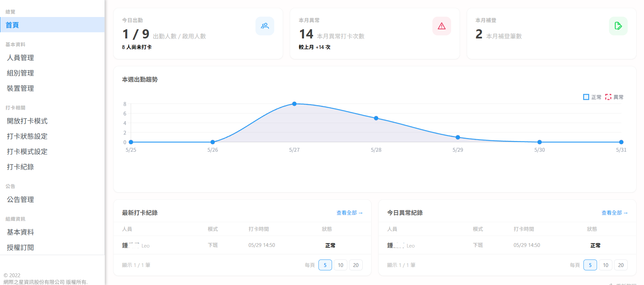Viewport: 644px width, 285px height.
Task: Set 5 per page in 最新打卡紀錄
Action: (x=325, y=265)
